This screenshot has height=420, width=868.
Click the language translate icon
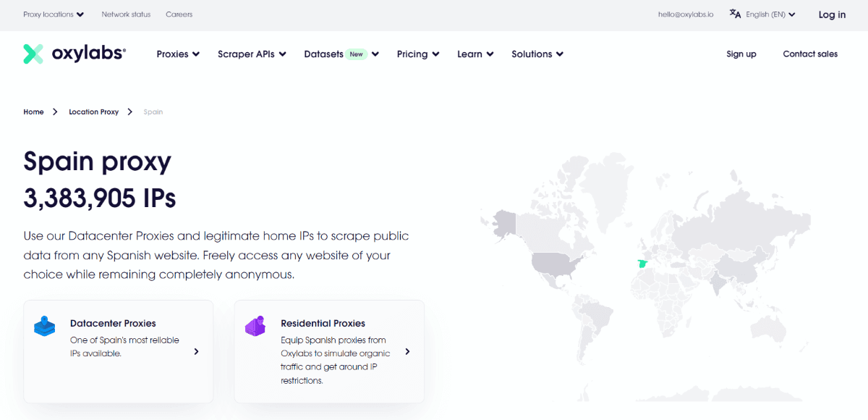coord(735,14)
